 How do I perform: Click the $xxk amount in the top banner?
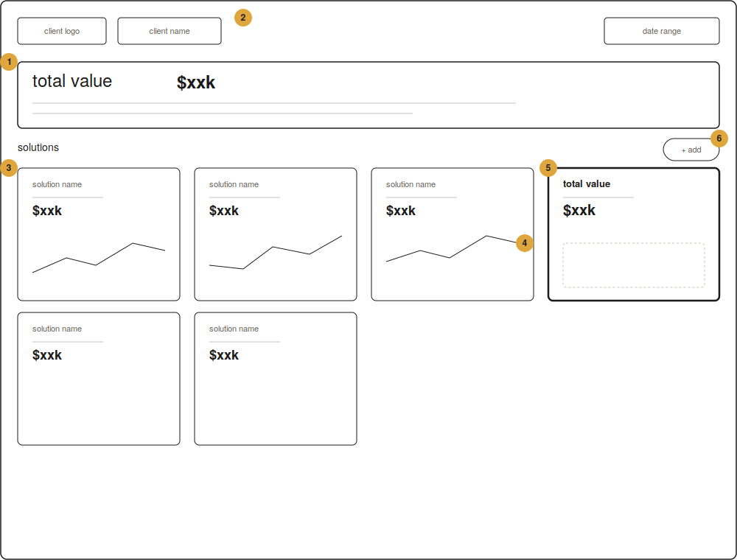(196, 83)
